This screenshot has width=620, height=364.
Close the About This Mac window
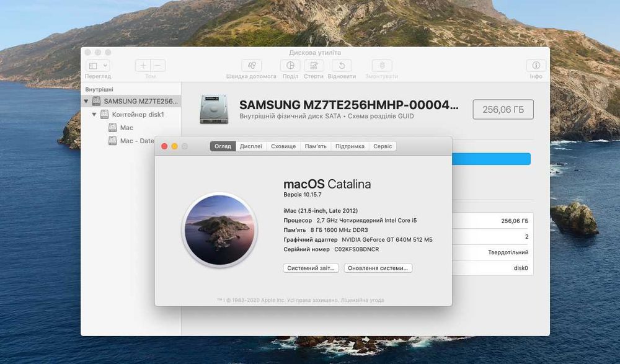coord(164,146)
